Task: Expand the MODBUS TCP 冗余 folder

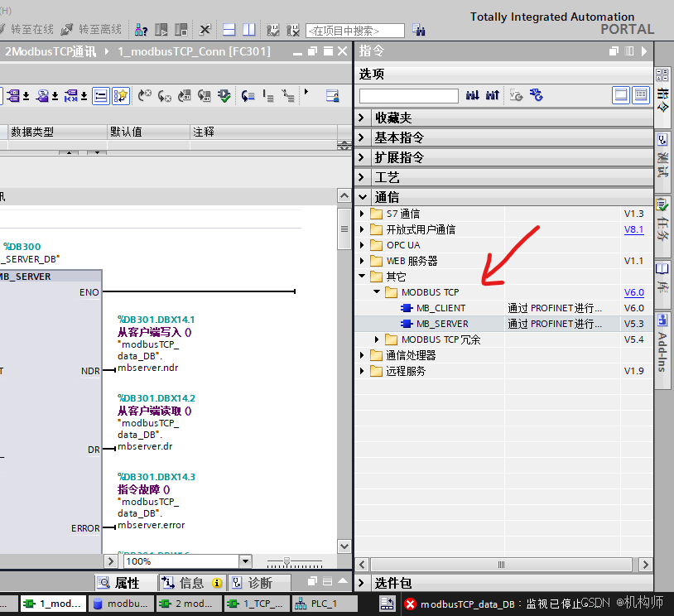Action: click(377, 339)
